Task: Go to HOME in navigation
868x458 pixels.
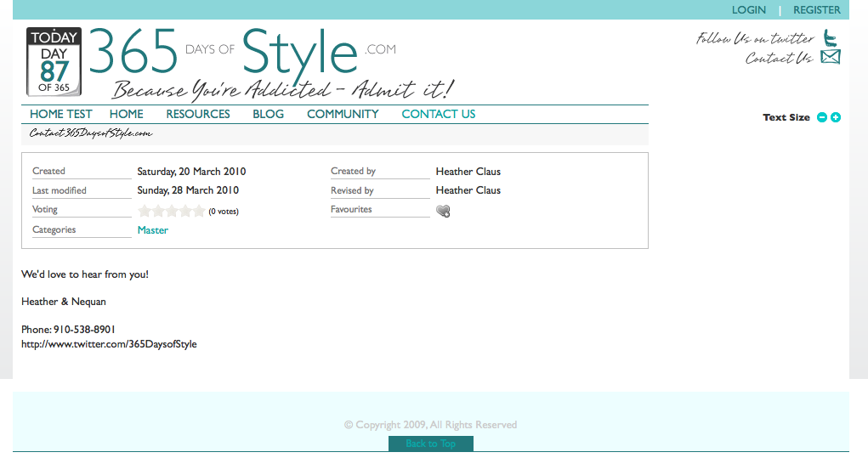Action: (126, 114)
